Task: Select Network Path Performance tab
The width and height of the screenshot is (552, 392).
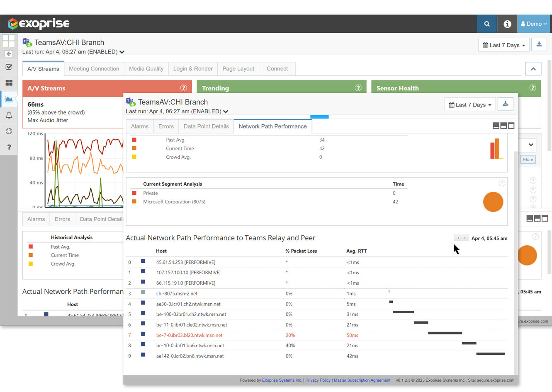Action: (x=272, y=126)
